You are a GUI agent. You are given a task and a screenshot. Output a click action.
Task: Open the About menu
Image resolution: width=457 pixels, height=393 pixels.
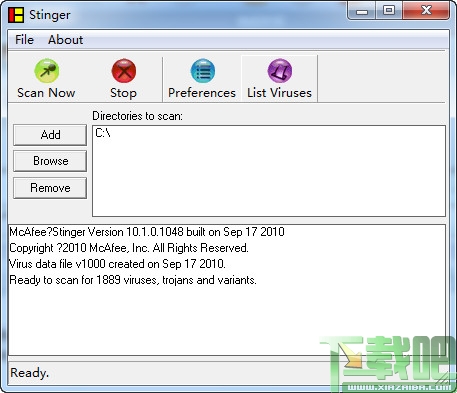pyautogui.click(x=66, y=40)
